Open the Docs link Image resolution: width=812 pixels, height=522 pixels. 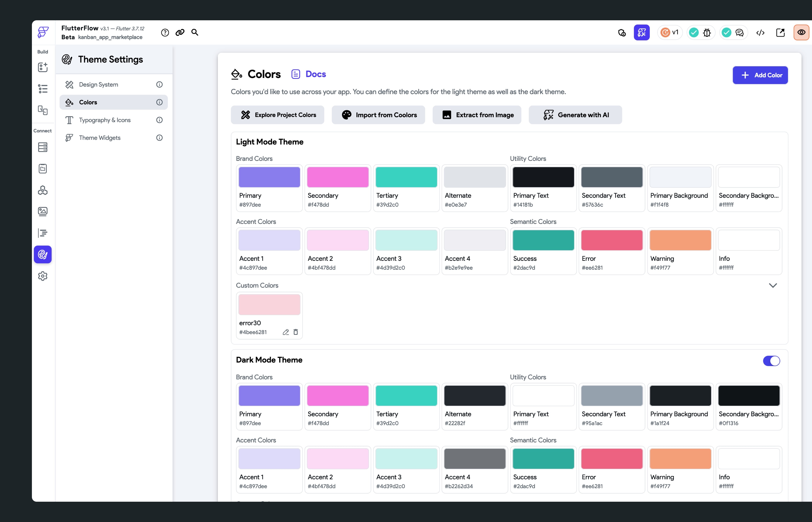pyautogui.click(x=315, y=74)
